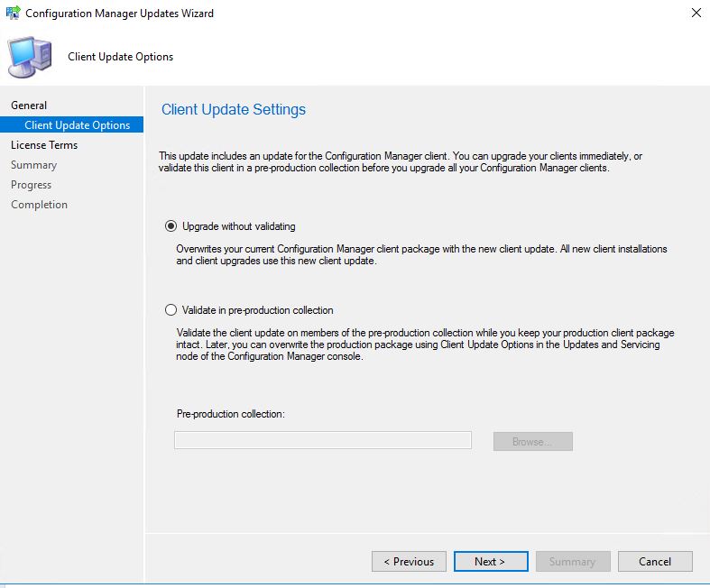Click the Pre-production collection text field
The height and width of the screenshot is (588, 710).
coord(323,440)
